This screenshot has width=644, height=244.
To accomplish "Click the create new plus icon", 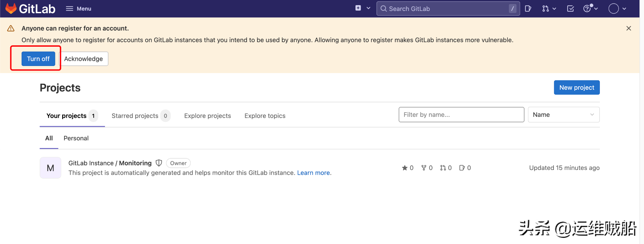I will 358,8.
